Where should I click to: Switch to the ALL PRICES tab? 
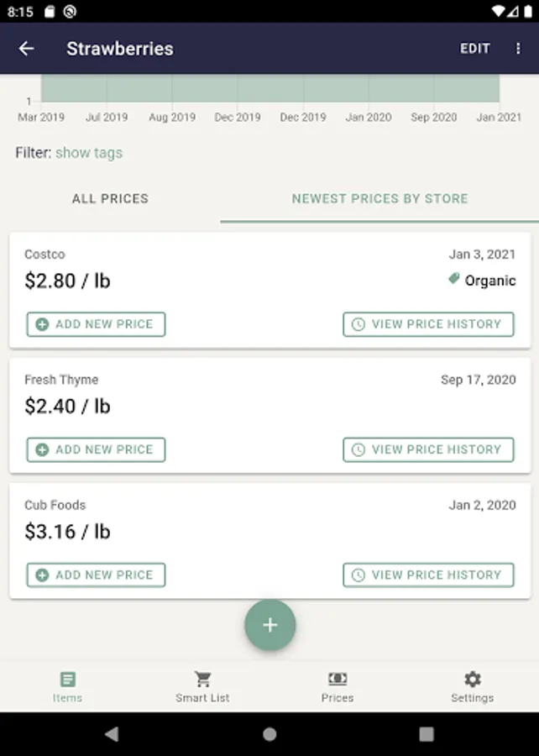tap(110, 199)
